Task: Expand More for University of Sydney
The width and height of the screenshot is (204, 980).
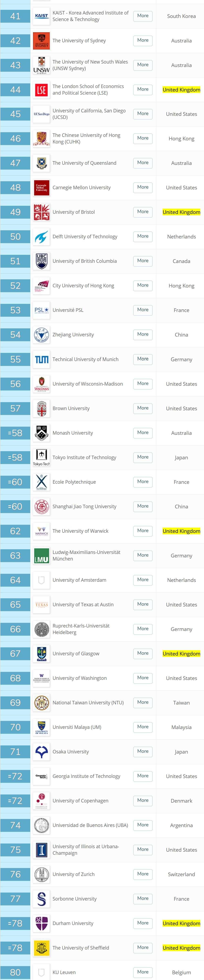Action: [x=143, y=40]
